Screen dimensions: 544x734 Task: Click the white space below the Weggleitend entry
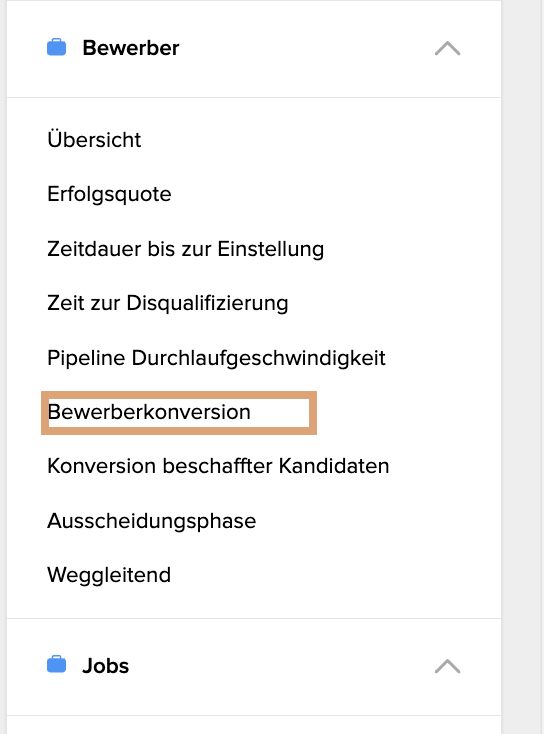tap(254, 604)
